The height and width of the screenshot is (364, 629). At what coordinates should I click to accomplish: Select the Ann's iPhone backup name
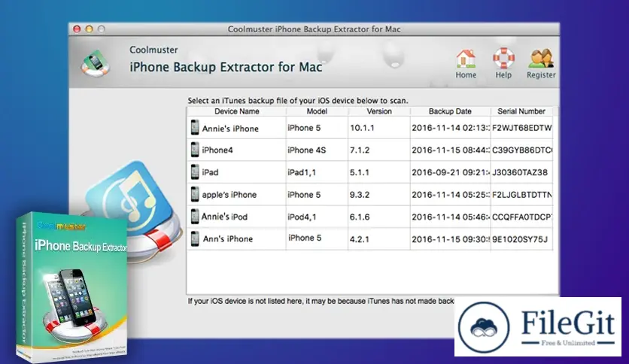(228, 239)
